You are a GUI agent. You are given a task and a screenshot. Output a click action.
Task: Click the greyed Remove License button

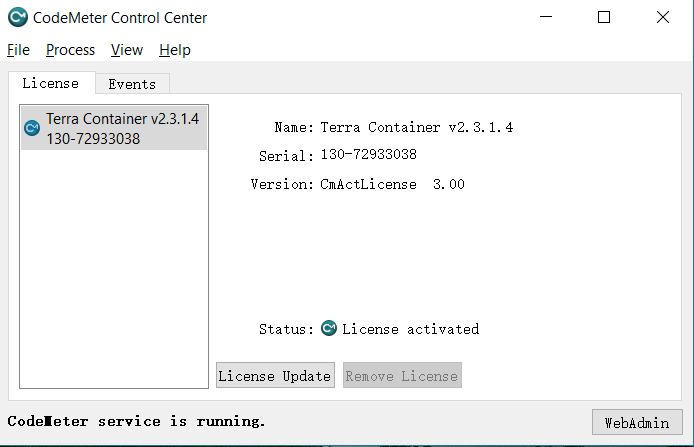click(402, 375)
